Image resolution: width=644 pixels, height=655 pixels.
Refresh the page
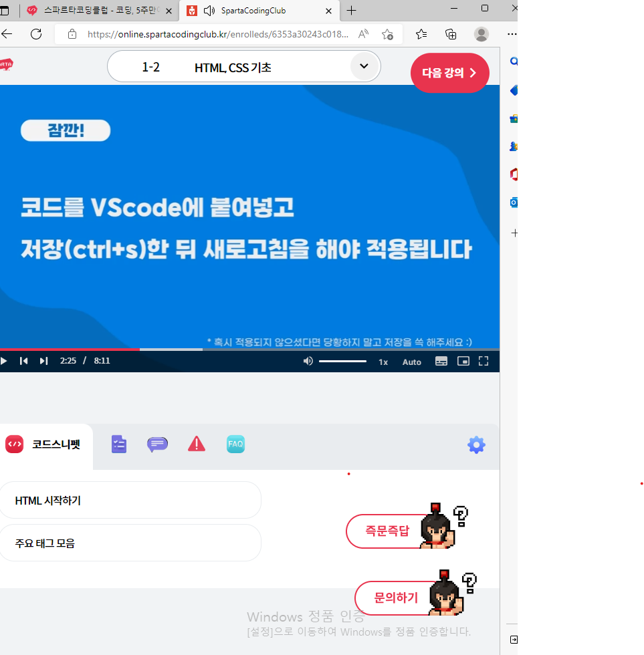36,34
